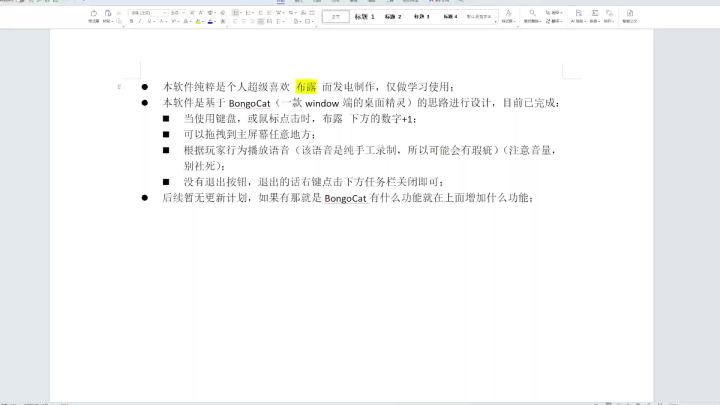Apply the 标题 1 heading style
Image resolution: width=720 pixels, height=405 pixels.
(365, 17)
